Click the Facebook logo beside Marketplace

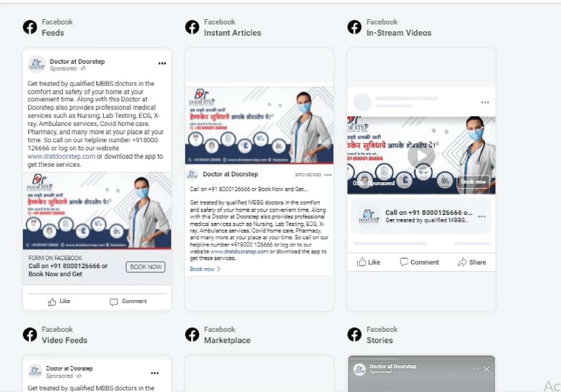coord(192,335)
